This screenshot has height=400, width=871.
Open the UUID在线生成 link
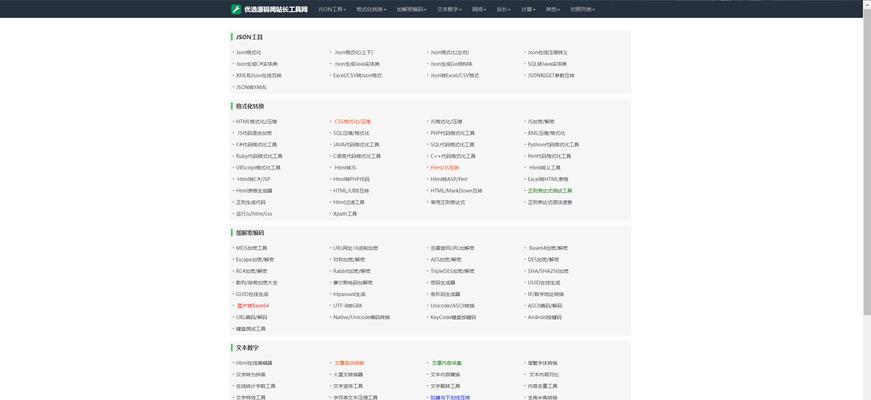point(543,282)
